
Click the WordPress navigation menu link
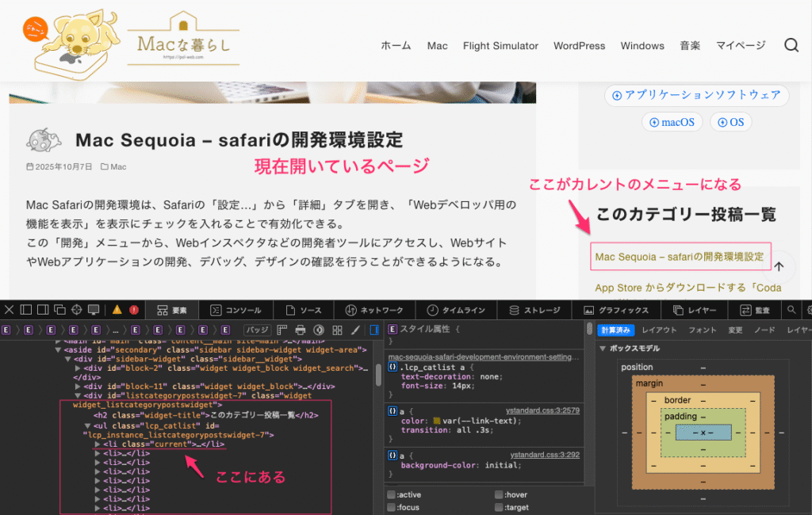tap(579, 45)
